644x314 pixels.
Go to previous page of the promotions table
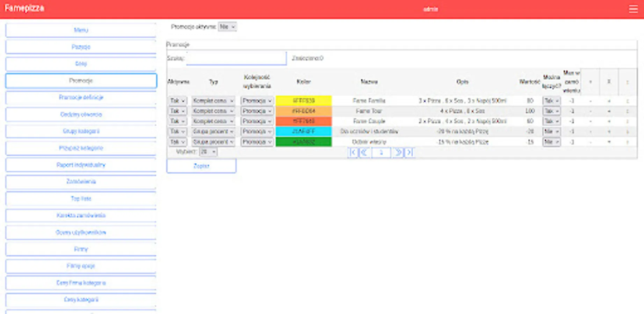tap(364, 152)
